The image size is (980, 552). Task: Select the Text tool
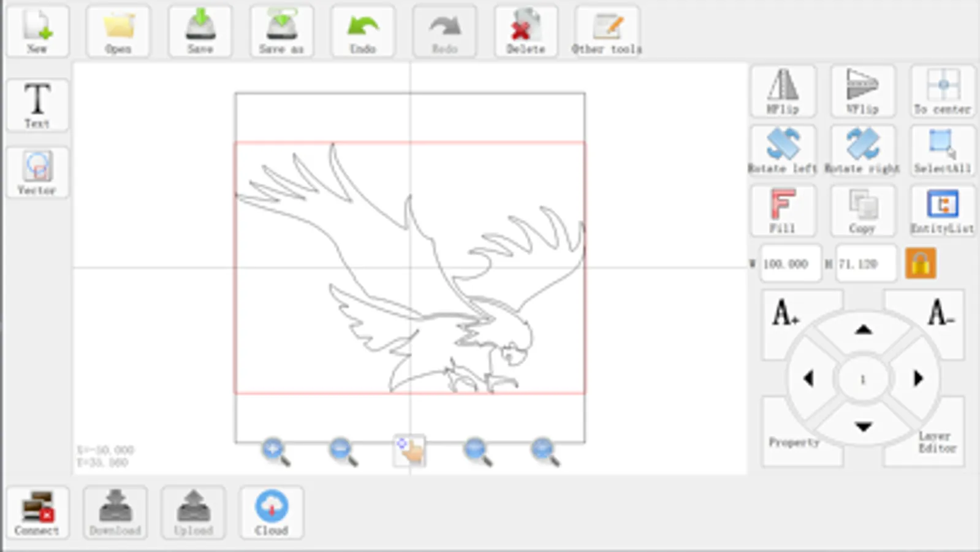click(37, 105)
